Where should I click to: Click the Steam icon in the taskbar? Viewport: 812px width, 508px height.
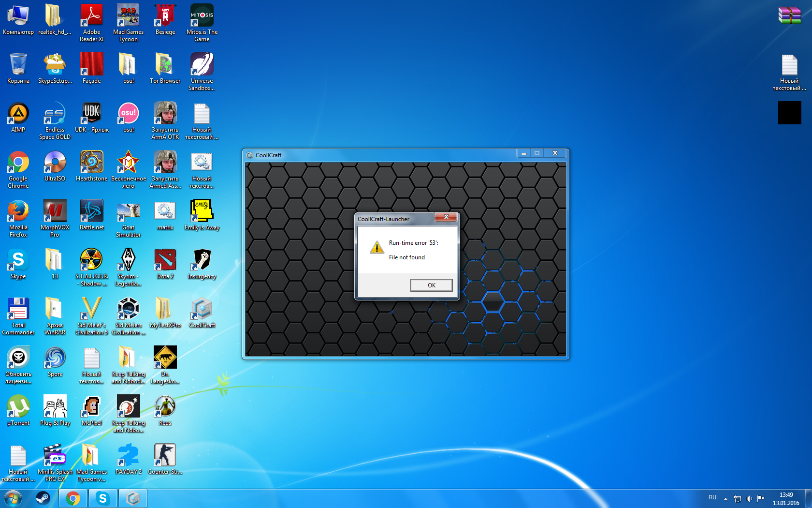click(43, 498)
